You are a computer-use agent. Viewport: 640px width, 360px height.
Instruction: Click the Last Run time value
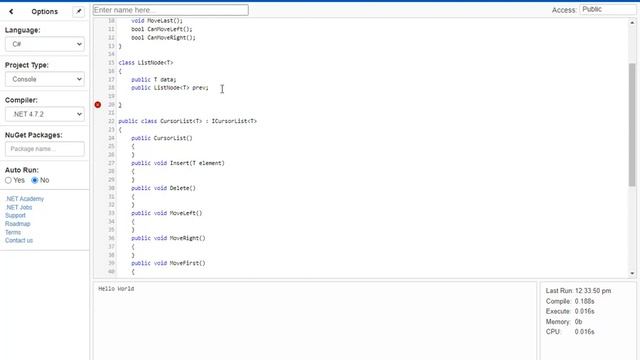tap(593, 291)
